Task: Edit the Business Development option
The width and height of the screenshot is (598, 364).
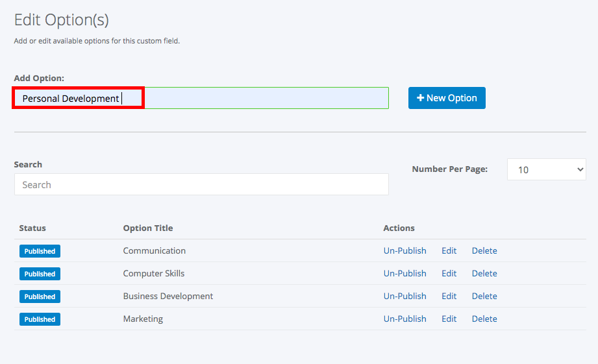Action: click(449, 296)
